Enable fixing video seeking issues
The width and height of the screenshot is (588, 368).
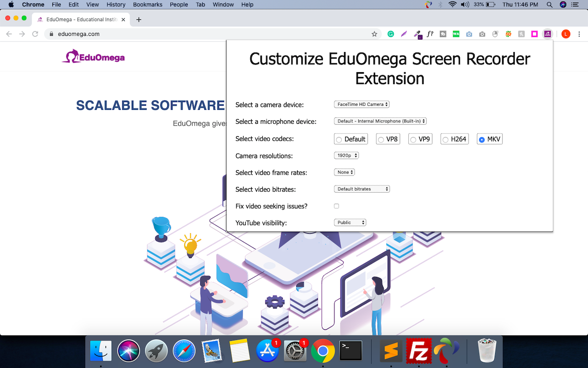coord(336,206)
